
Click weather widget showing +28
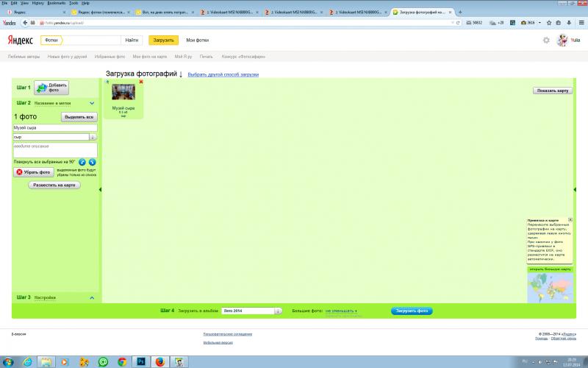click(498, 23)
